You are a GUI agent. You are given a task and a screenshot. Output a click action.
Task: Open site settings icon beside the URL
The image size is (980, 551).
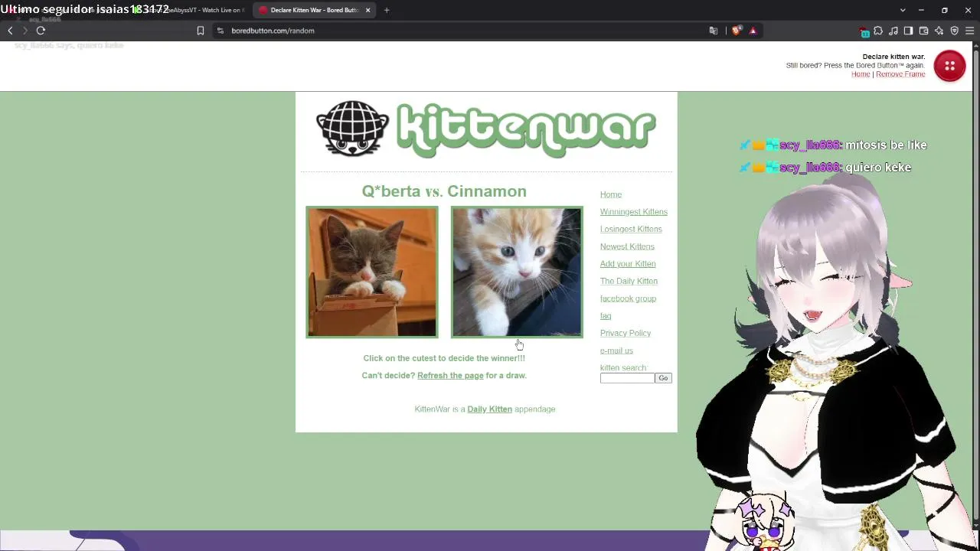(220, 31)
